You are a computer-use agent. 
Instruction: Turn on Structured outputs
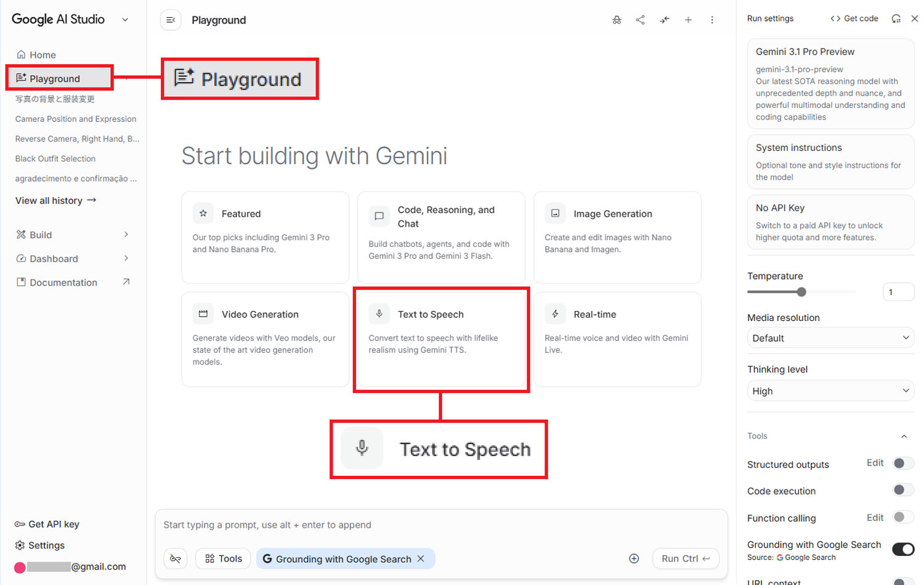[x=903, y=463]
